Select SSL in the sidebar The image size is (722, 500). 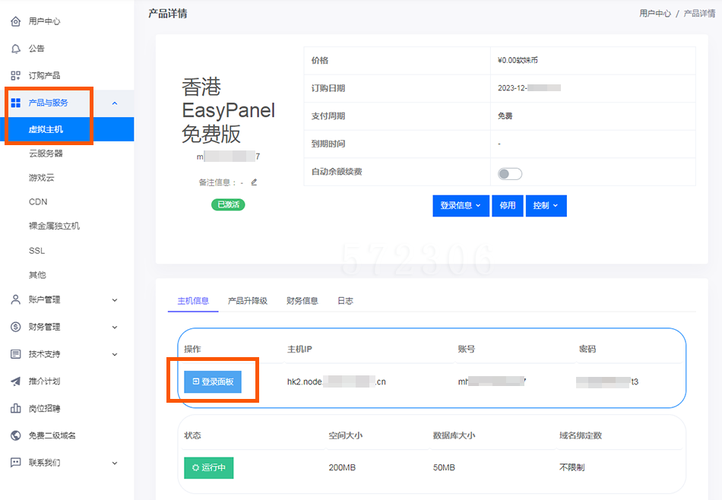coord(37,250)
